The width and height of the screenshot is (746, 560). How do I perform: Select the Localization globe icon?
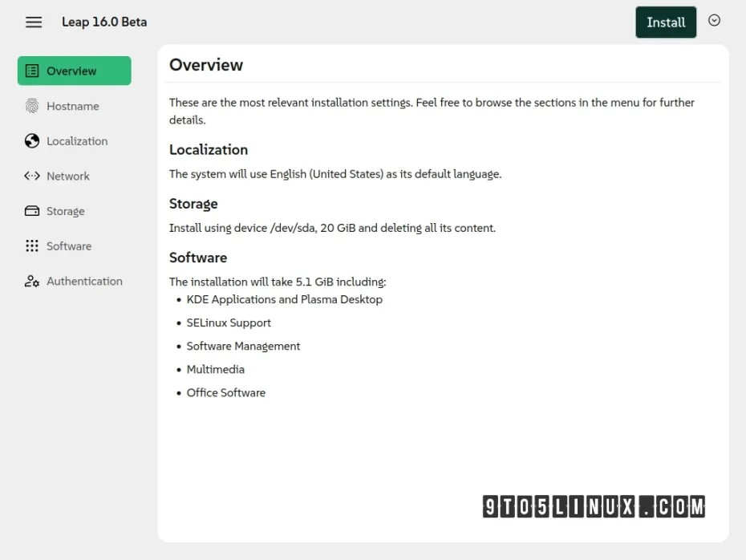point(30,140)
